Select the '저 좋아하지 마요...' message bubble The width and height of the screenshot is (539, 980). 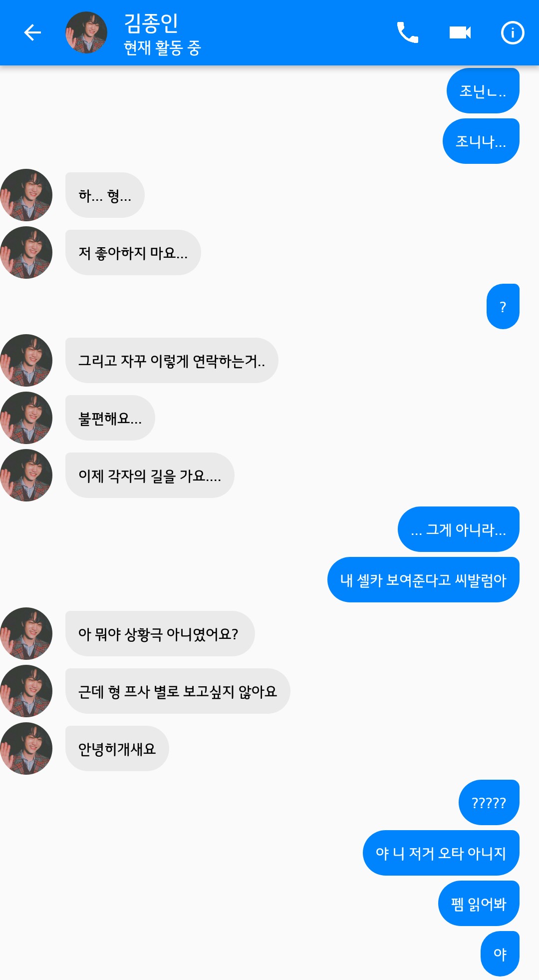click(133, 253)
